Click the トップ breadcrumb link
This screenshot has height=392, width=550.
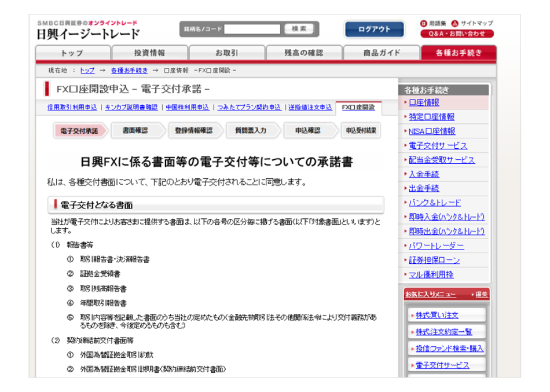pyautogui.click(x=87, y=70)
